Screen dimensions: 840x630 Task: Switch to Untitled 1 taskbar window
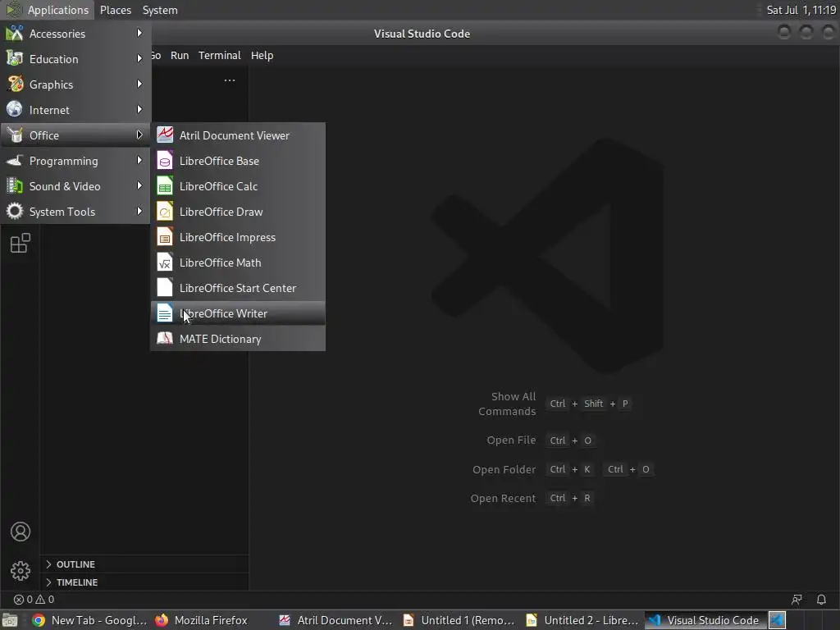coord(459,620)
